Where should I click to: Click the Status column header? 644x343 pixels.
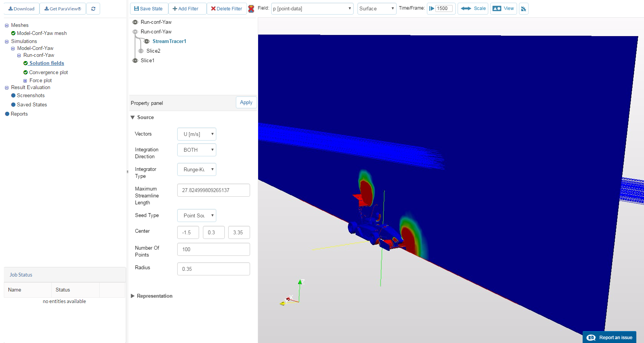pyautogui.click(x=76, y=290)
